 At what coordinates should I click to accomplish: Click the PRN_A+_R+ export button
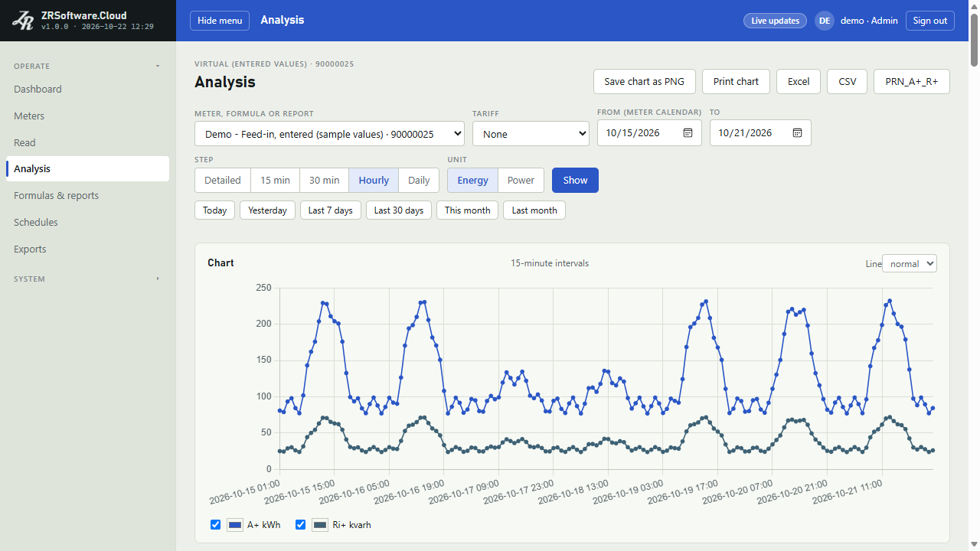[912, 81]
